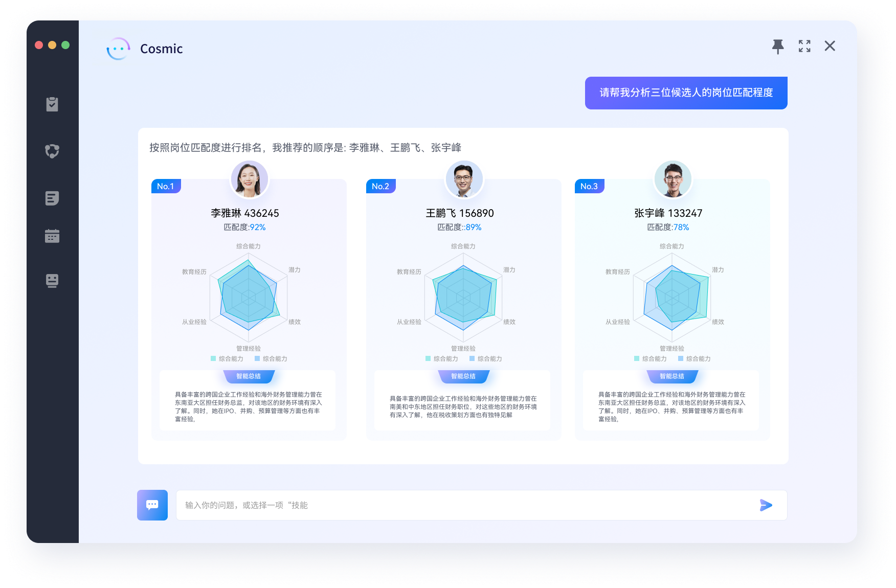Click 王鹏飞's profile photo
The image size is (896, 588).
[464, 179]
